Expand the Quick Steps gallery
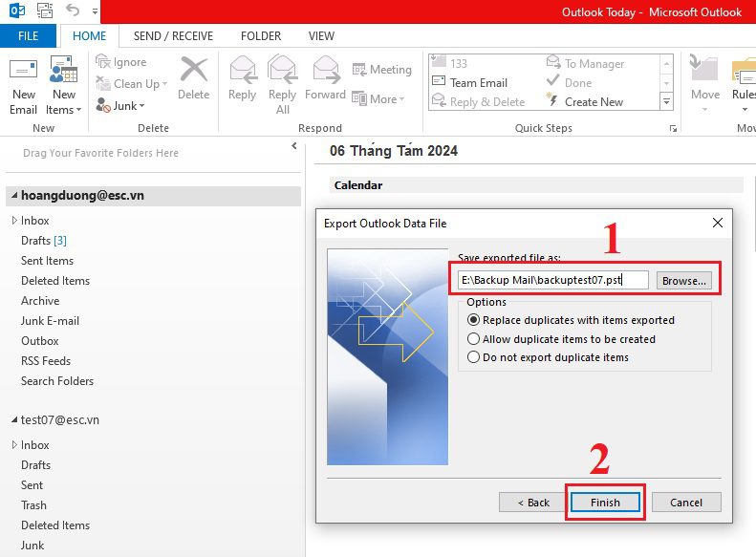This screenshot has height=557, width=756. tap(666, 101)
